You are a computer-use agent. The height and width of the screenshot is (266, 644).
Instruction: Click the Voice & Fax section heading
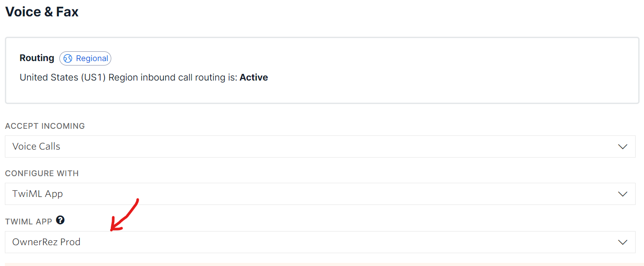[42, 12]
